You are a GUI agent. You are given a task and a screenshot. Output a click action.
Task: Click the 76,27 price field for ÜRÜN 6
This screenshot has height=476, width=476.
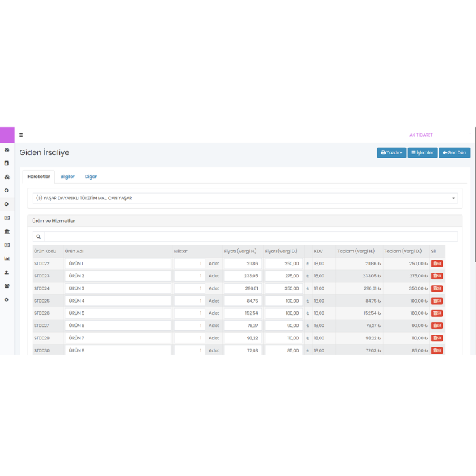coord(243,326)
